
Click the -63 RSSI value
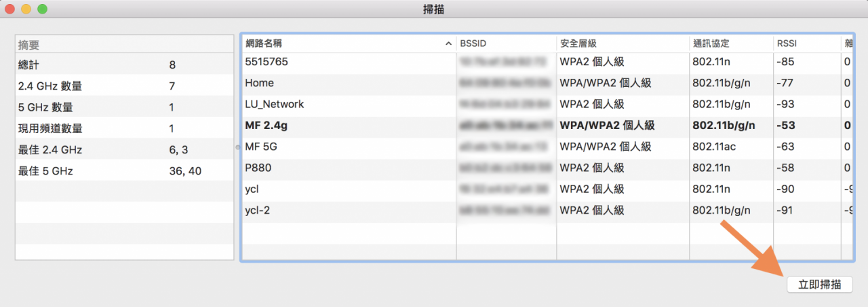click(x=785, y=146)
